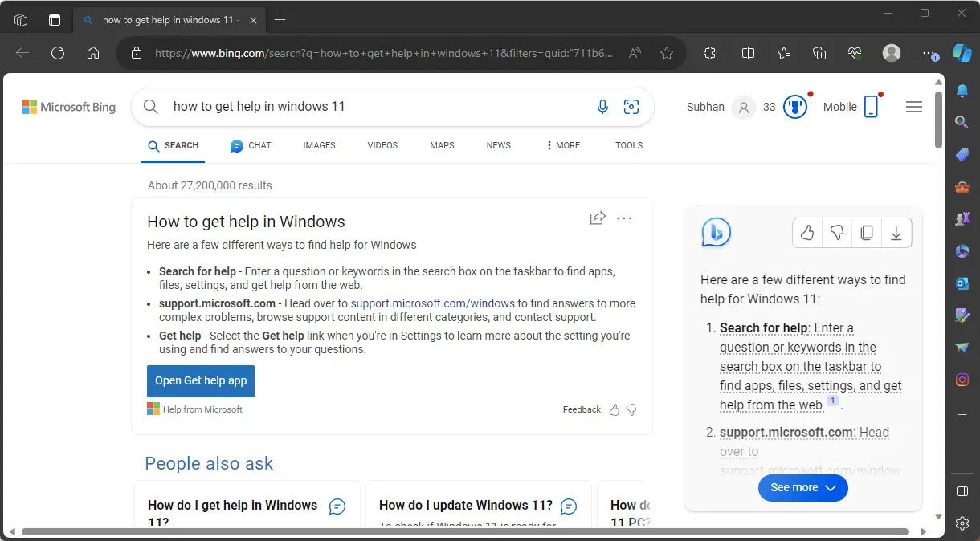The height and width of the screenshot is (541, 980).
Task: Refresh the page
Action: click(x=58, y=53)
